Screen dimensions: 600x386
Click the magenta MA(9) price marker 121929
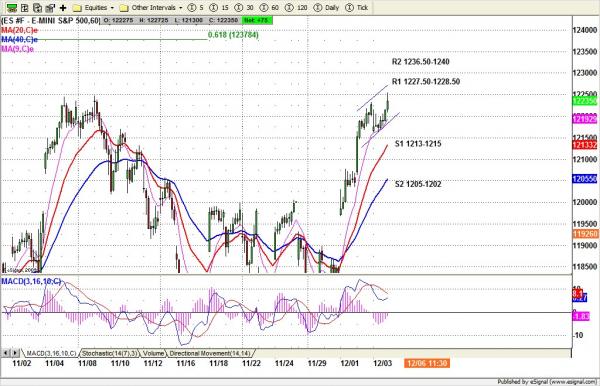pos(585,119)
